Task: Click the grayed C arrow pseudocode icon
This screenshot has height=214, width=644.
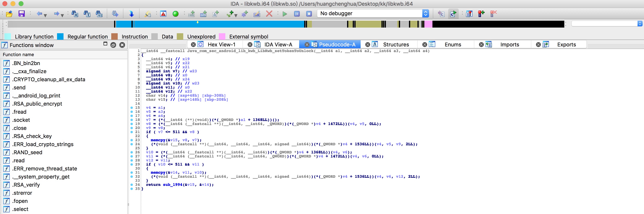Action: click(441, 14)
